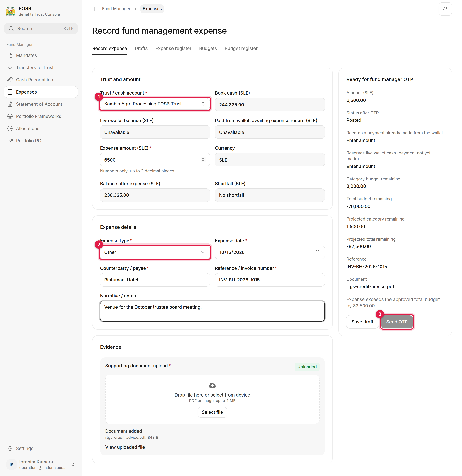
Task: Switch to the Expense register tab
Action: [x=173, y=49]
